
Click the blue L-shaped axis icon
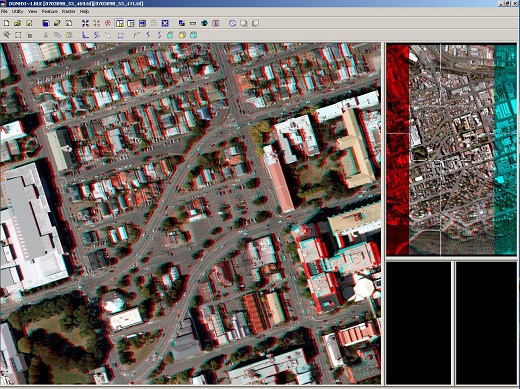point(85,35)
